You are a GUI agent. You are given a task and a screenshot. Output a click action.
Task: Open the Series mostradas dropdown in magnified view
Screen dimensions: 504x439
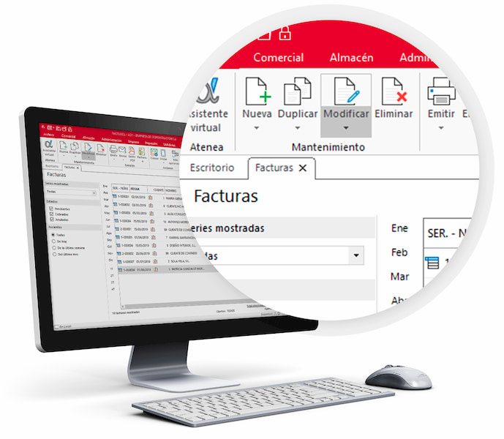pyautogui.click(x=356, y=256)
